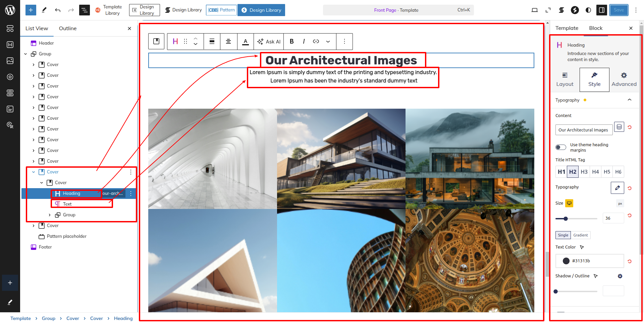
Task: Open the dynamic content database icon
Action: click(619, 127)
